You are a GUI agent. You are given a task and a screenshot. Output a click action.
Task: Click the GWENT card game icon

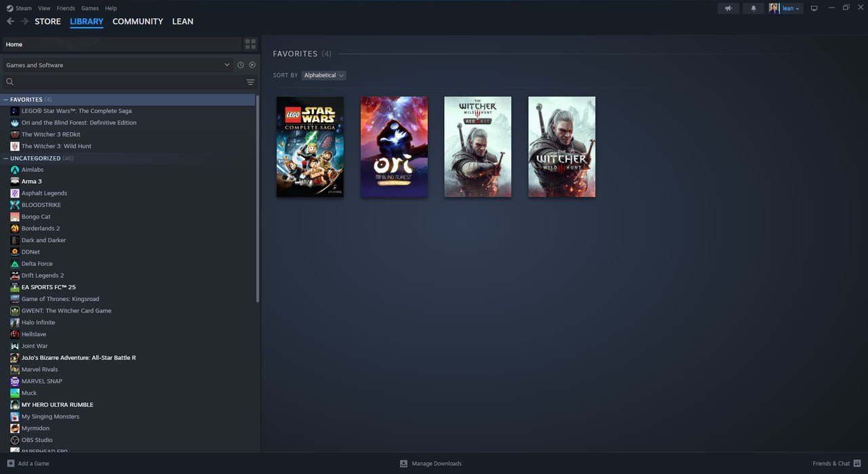point(15,311)
